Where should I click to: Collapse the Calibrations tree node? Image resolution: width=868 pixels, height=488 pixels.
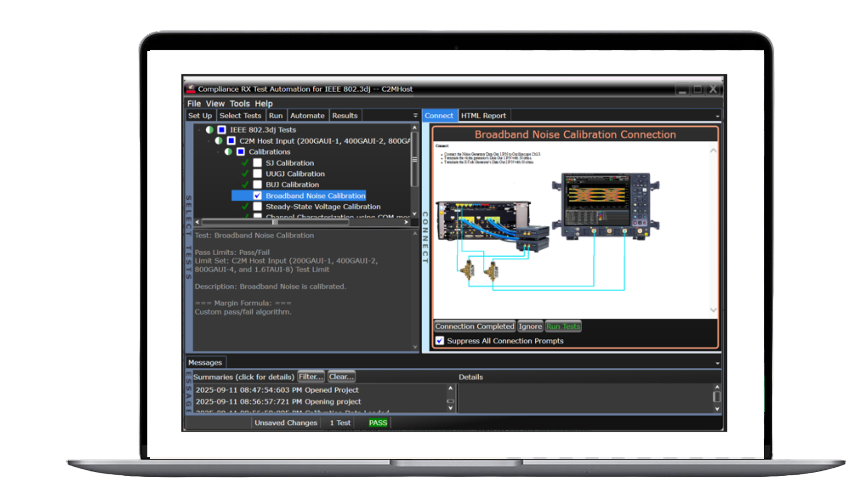[x=218, y=152]
